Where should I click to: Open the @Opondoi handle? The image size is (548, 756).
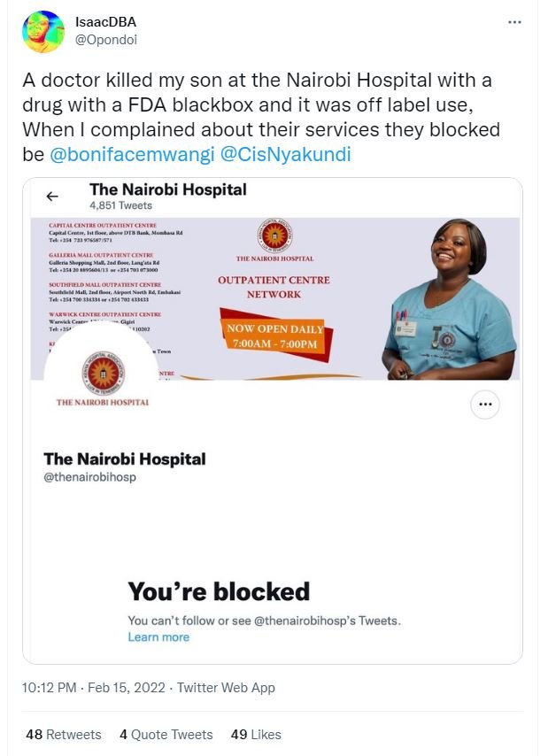(105, 40)
